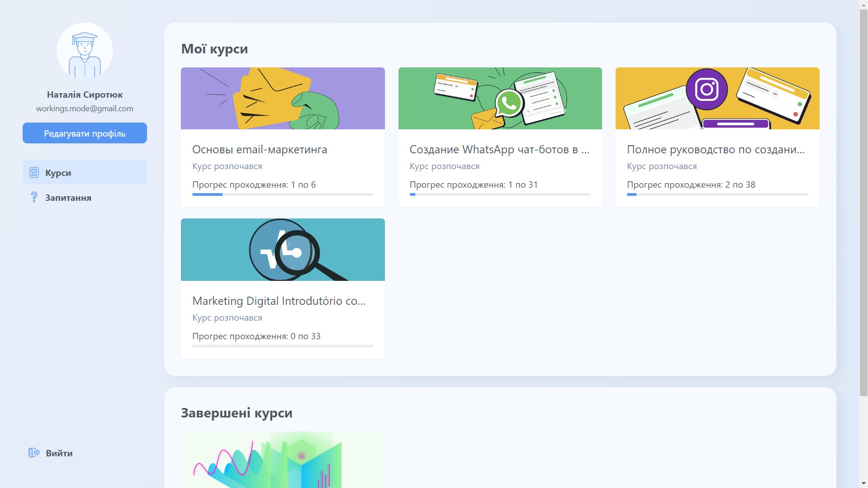Click the student avatar profile picture
The image size is (868, 488).
[85, 51]
